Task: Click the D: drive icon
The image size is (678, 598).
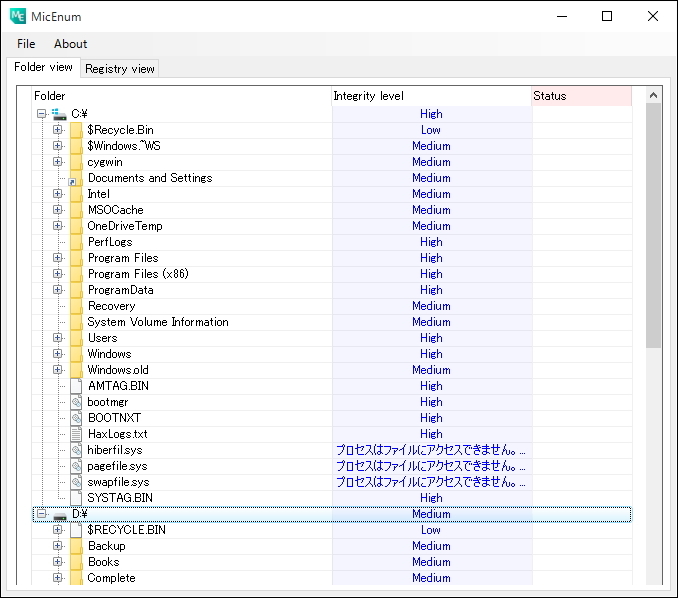Action: click(x=60, y=514)
